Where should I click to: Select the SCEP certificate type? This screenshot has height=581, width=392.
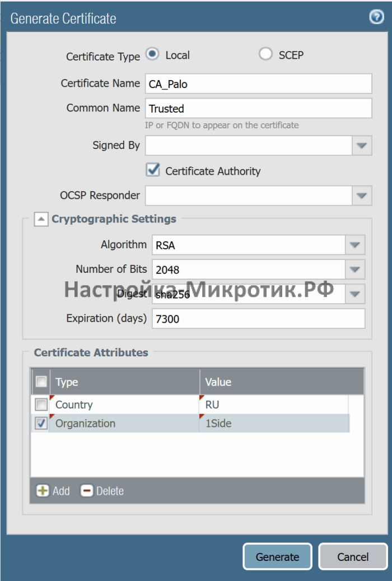[265, 54]
